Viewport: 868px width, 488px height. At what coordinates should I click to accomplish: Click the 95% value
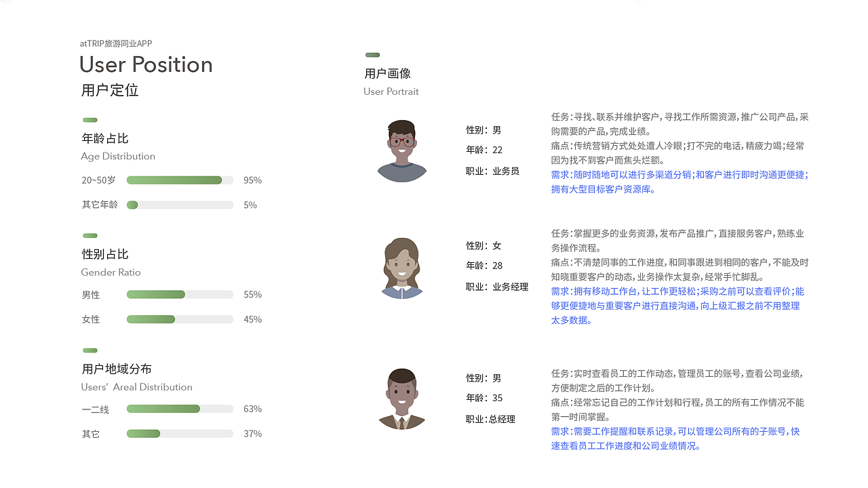tap(253, 180)
